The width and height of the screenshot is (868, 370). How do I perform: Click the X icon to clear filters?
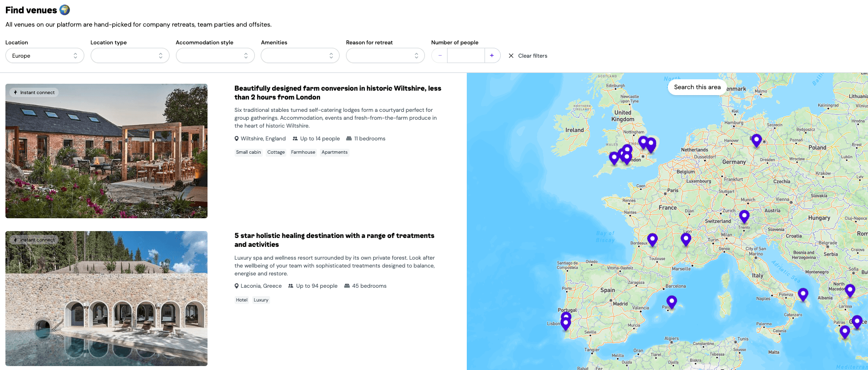(x=511, y=56)
